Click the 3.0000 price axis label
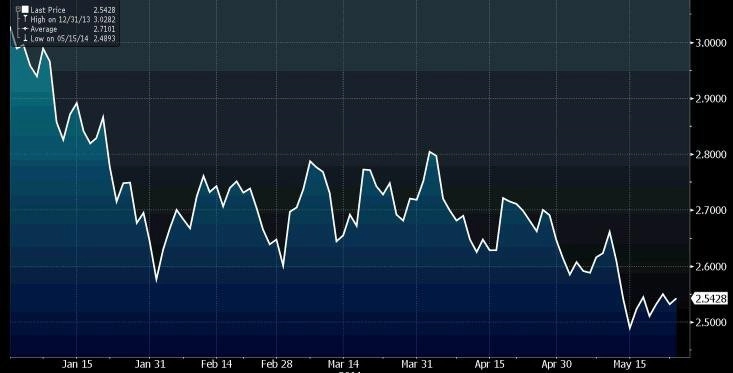The height and width of the screenshot is (373, 733). click(x=711, y=43)
